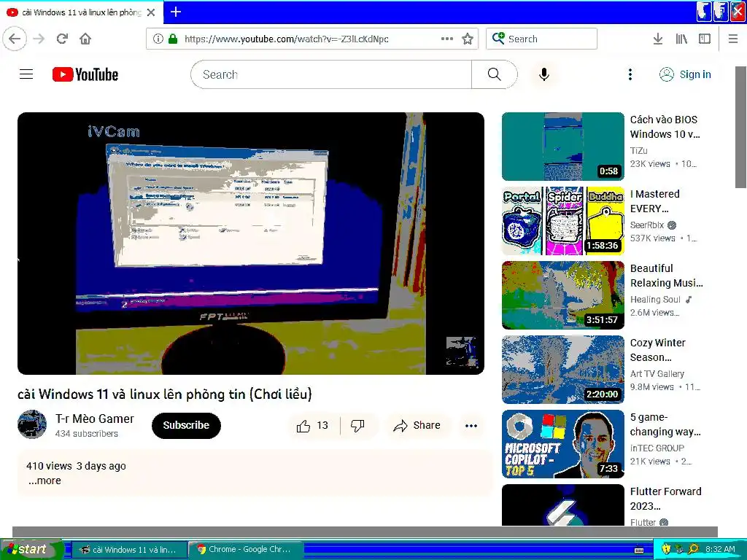The image size is (747, 560).
Task: Open more actions menu beside Share
Action: 471,425
